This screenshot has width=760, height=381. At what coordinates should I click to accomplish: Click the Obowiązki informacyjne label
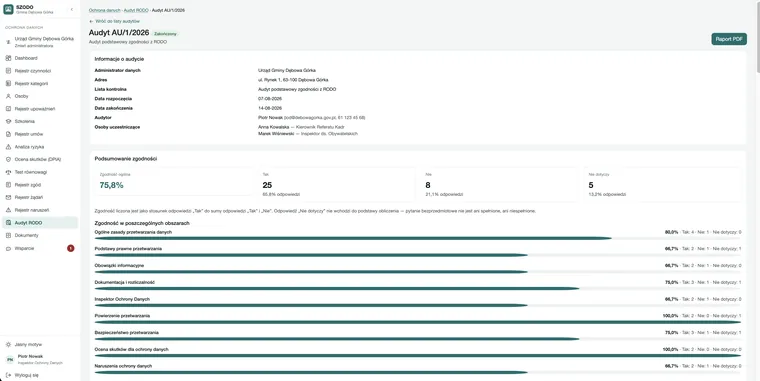coord(119,266)
